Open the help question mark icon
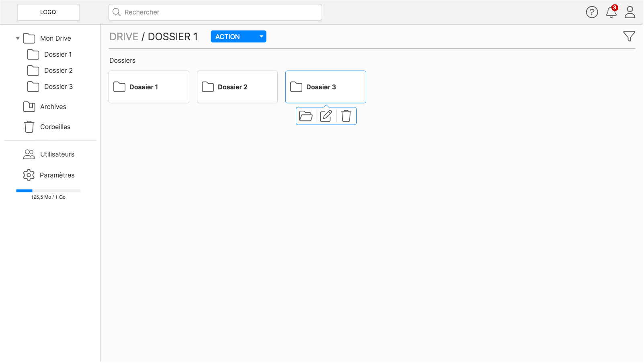Screen dimensions: 644x363 (592, 12)
